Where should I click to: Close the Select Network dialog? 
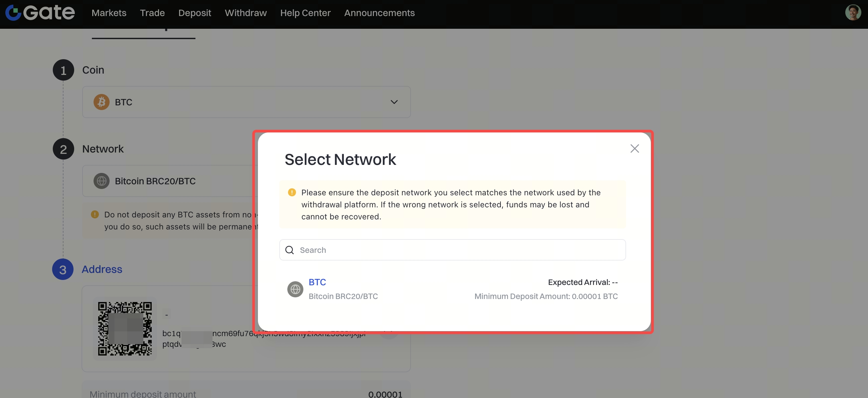coord(634,148)
